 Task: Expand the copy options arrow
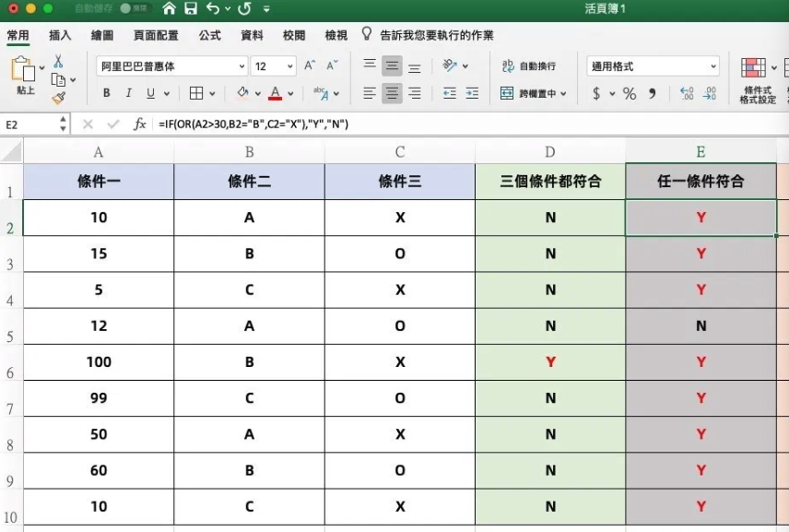pyautogui.click(x=73, y=80)
